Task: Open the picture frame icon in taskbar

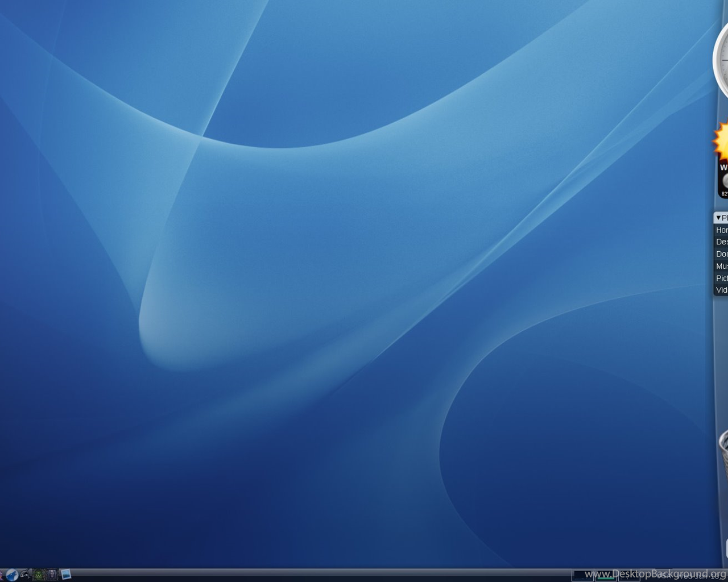Action: point(65,575)
